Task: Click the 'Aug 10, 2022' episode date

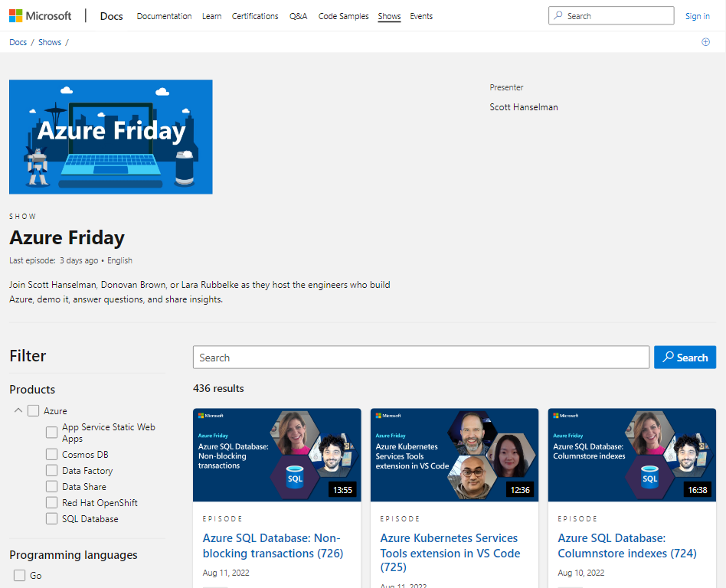Action: tap(581, 573)
